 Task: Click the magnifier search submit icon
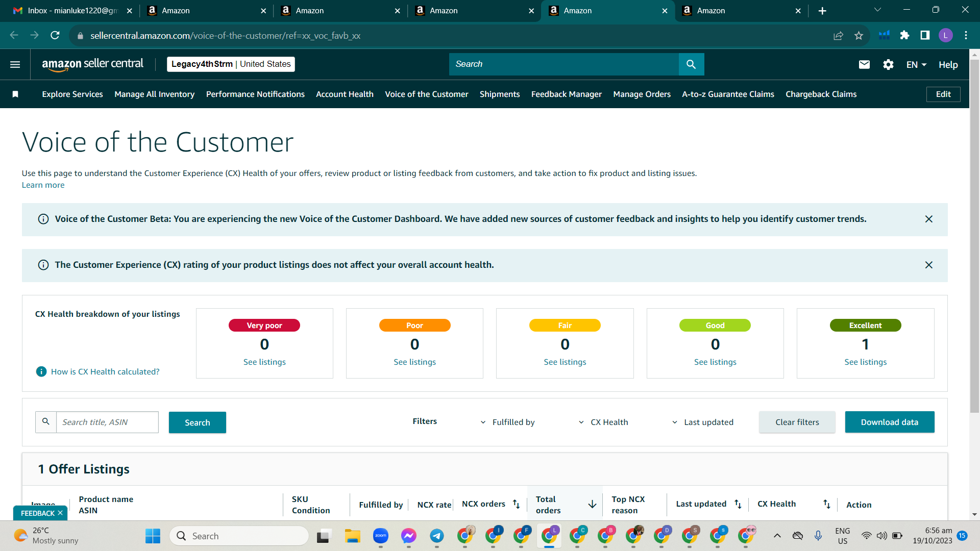[x=691, y=64]
